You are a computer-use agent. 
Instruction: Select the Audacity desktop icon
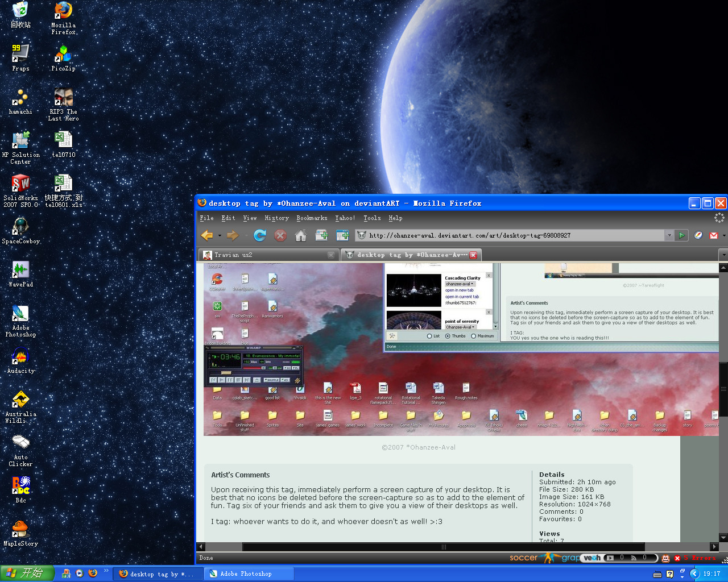pos(20,360)
